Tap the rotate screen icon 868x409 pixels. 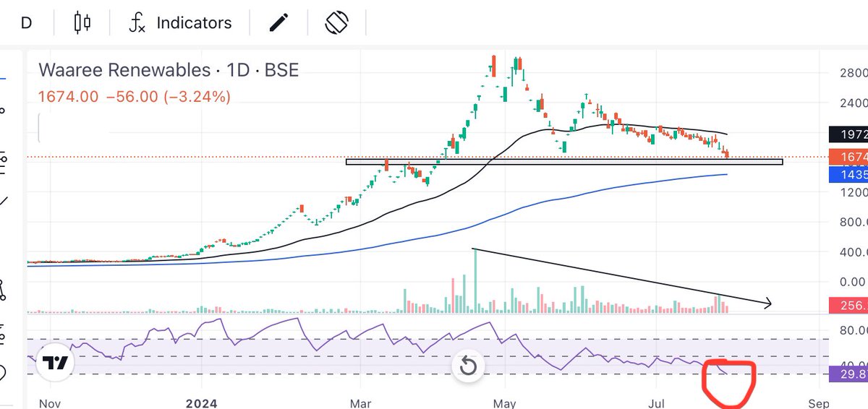point(336,22)
